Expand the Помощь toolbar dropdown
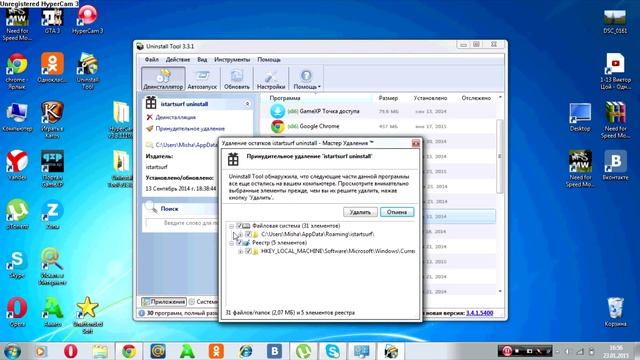Image resolution: width=640 pixels, height=360 pixels. (x=307, y=79)
